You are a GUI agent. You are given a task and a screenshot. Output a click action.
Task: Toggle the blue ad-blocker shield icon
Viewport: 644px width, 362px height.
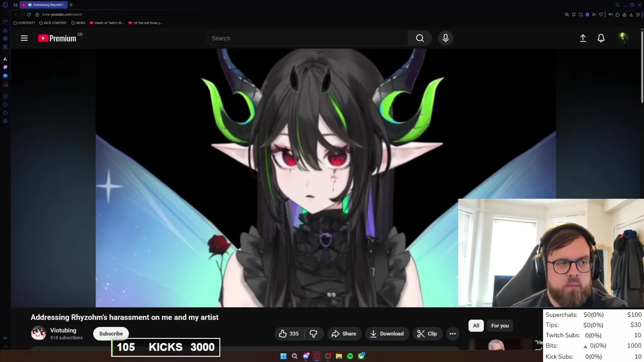587,15
